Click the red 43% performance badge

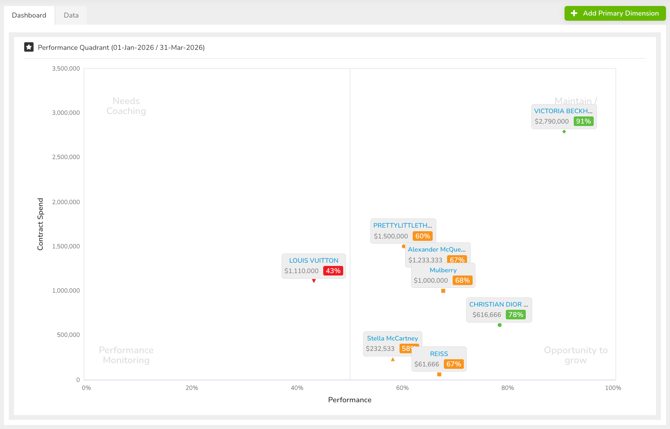click(x=333, y=271)
